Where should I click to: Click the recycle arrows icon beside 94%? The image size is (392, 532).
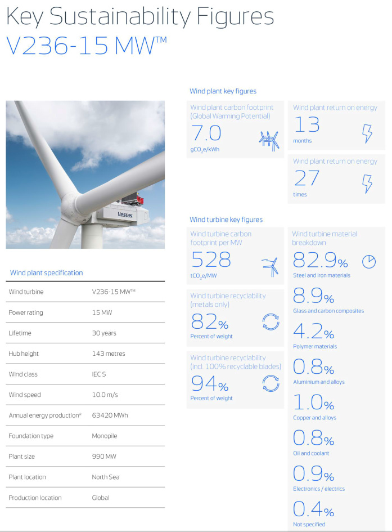pyautogui.click(x=271, y=383)
